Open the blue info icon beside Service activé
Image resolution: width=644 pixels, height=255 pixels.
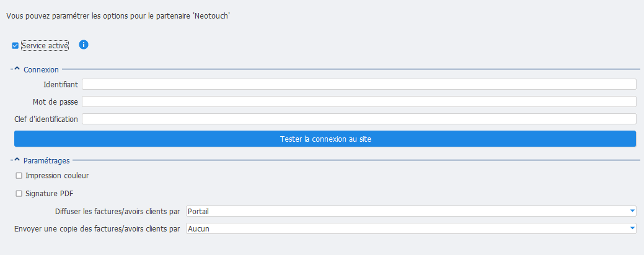[84, 45]
